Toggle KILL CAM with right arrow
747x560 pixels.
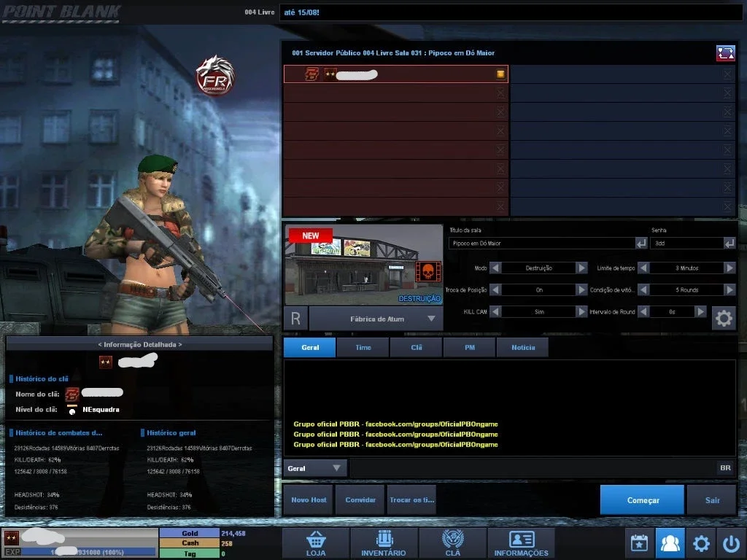click(581, 311)
